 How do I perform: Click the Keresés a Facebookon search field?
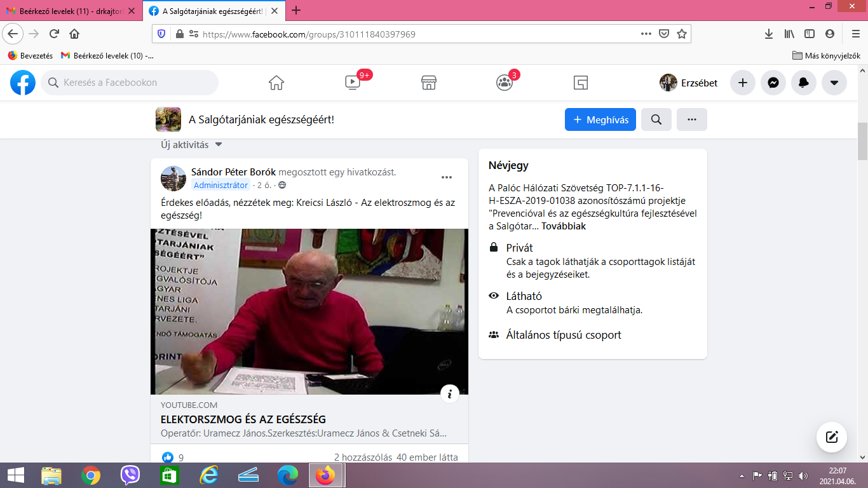[130, 83]
